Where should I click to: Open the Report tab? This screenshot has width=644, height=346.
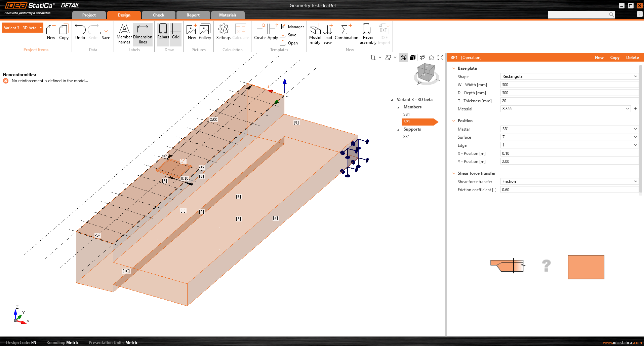pyautogui.click(x=193, y=15)
